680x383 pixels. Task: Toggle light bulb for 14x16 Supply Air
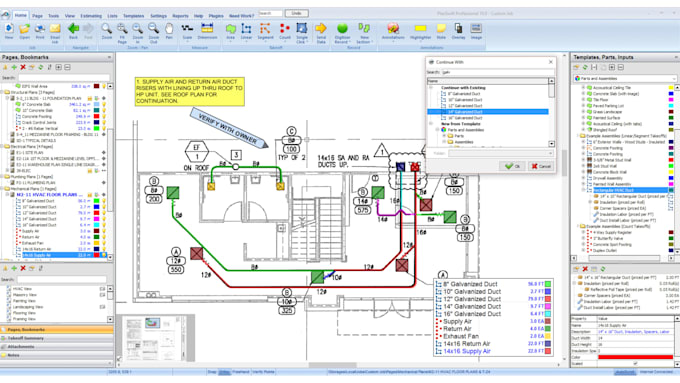(104, 255)
